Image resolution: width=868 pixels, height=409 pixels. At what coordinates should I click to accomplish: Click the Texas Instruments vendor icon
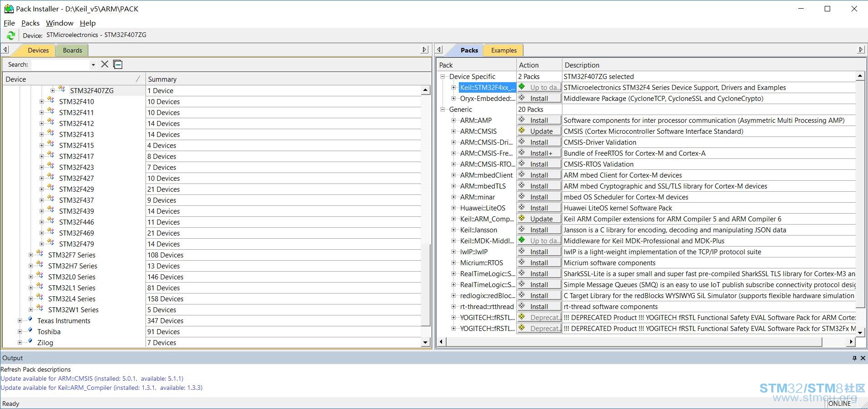(x=30, y=320)
